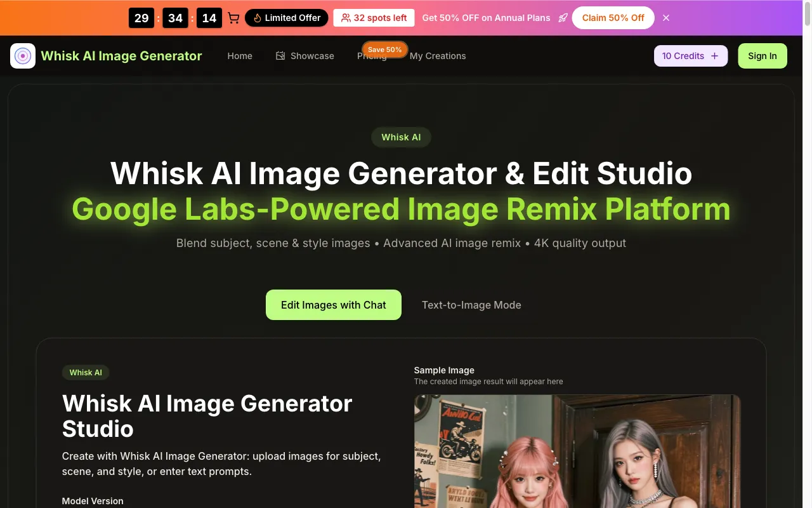This screenshot has height=508, width=812.
Task: Click the sample image preview
Action: coord(577,451)
